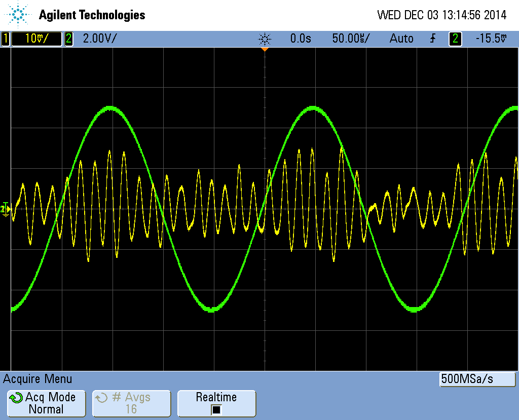Select the channel 1 yellow indicator
This screenshot has width=519, height=420.
[6, 39]
